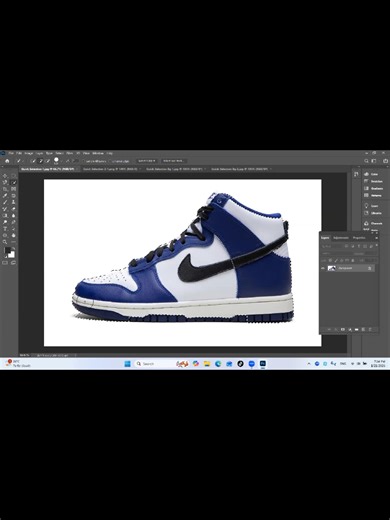
Task: Open the tool preset picker
Action: pyautogui.click(x=19, y=161)
